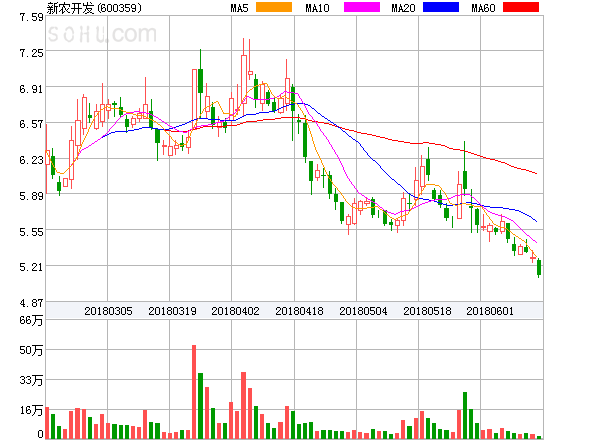This screenshot has height=440, width=600.
Task: Click the 5.55 price axis label
Action: click(x=31, y=232)
